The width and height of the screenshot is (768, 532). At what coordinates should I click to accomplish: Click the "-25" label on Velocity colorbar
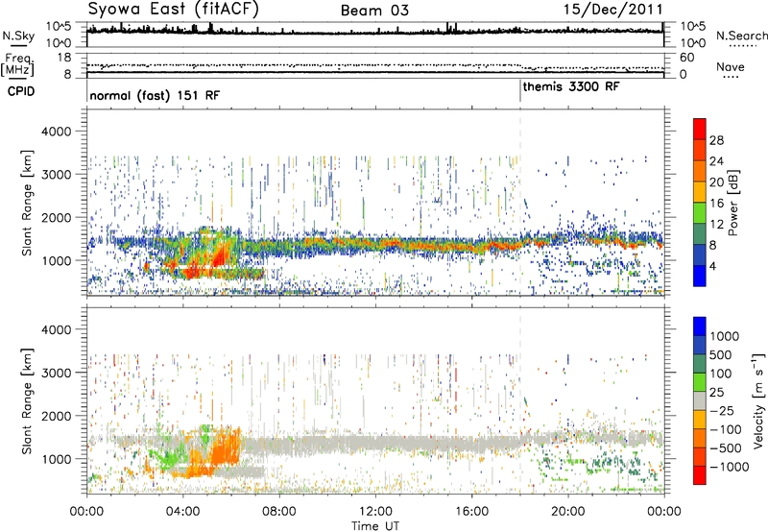[723, 410]
